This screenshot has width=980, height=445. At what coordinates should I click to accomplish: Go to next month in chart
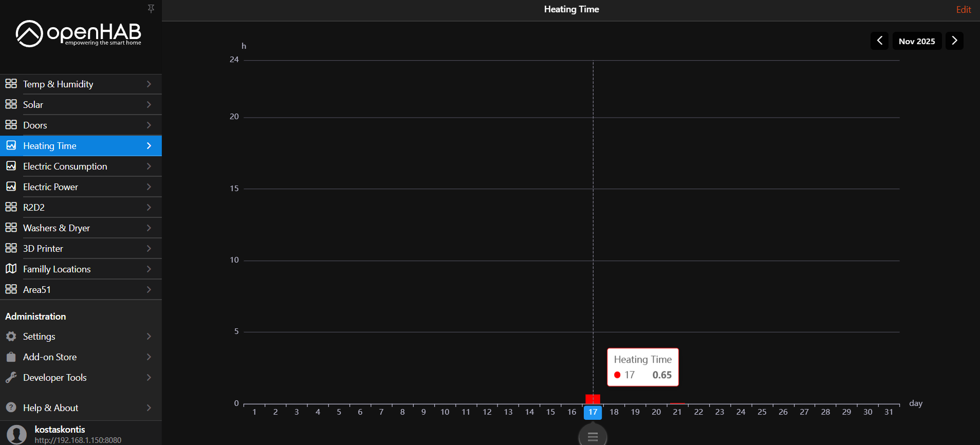[954, 41]
